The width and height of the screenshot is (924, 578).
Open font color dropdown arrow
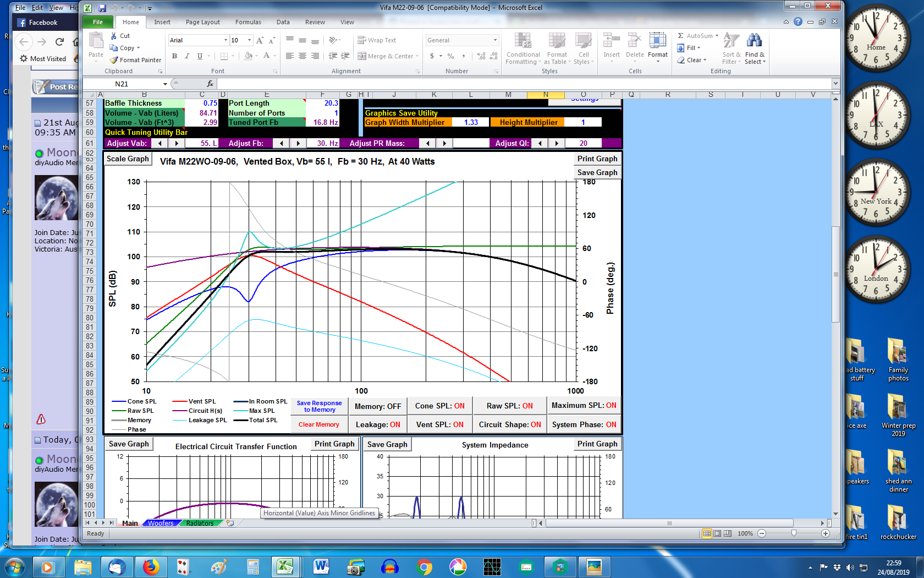click(x=274, y=56)
